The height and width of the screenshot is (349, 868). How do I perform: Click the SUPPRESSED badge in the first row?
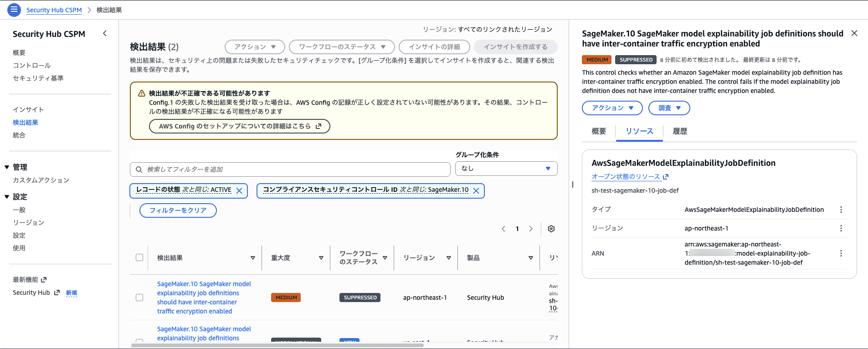coord(360,298)
